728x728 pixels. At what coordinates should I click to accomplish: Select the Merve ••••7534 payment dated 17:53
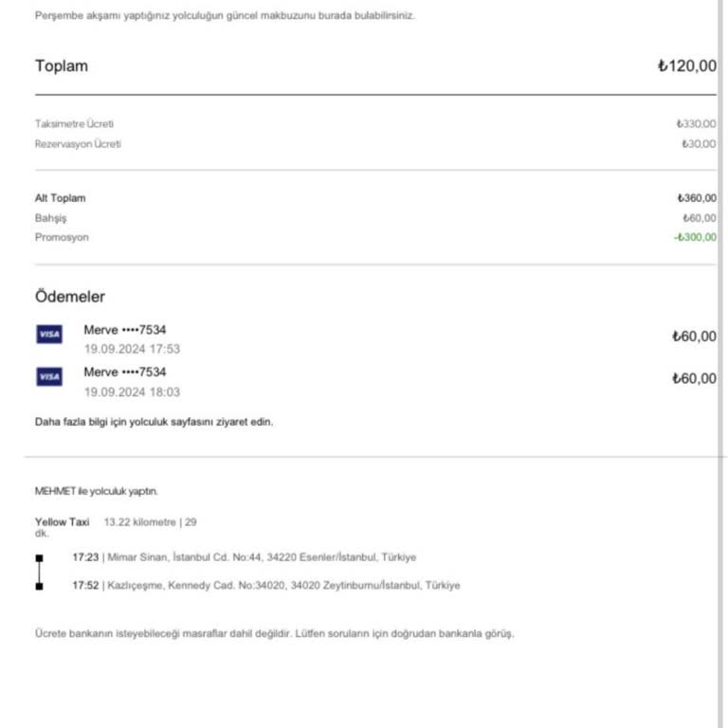point(125,330)
